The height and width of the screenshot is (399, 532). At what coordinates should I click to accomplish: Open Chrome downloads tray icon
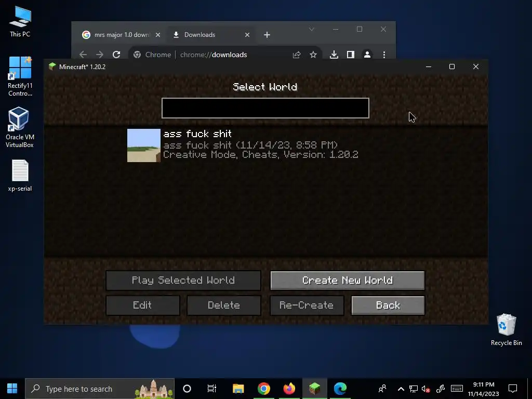click(x=334, y=55)
